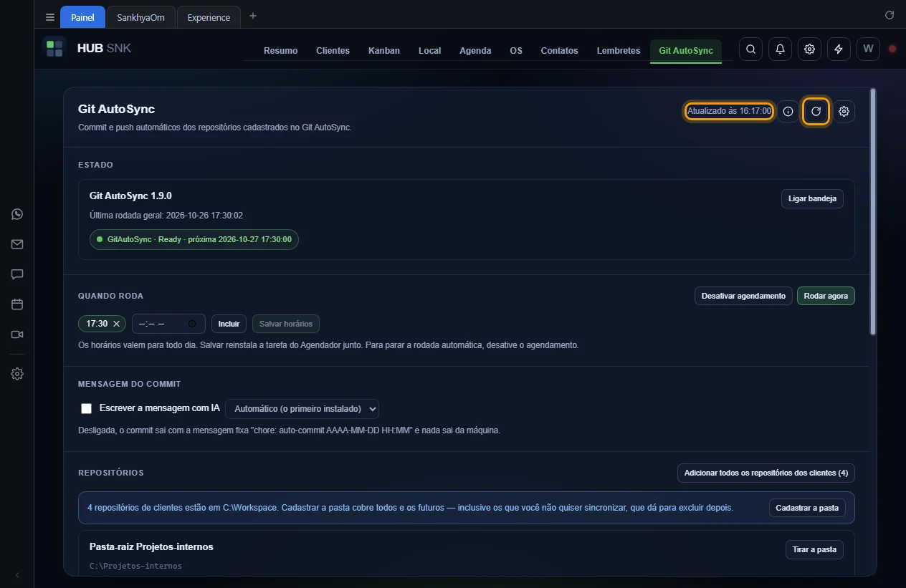Open a new tab with the plus icon

tap(252, 16)
